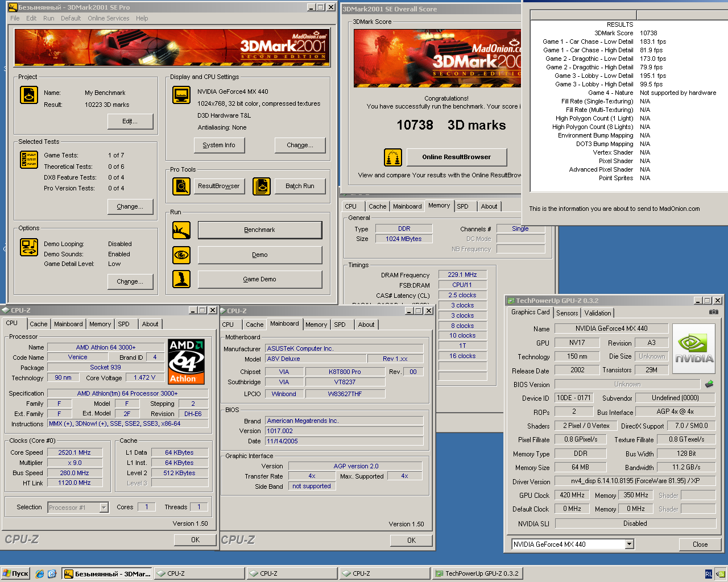728x582 pixels.
Task: Switch to the Validation tab in GPU-Z
Action: (598, 313)
